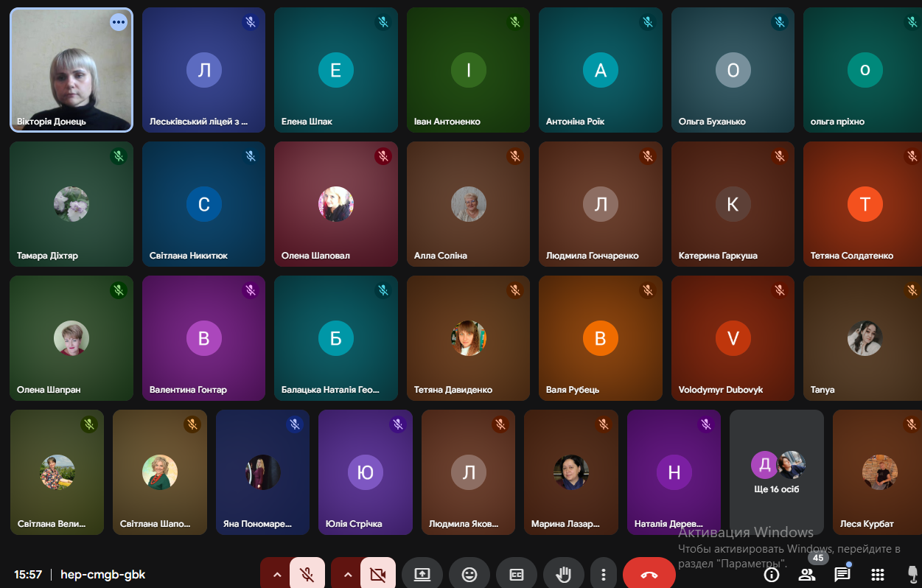Click the 'Ще 16 осіб' tile
The height and width of the screenshot is (588, 922).
(777, 472)
